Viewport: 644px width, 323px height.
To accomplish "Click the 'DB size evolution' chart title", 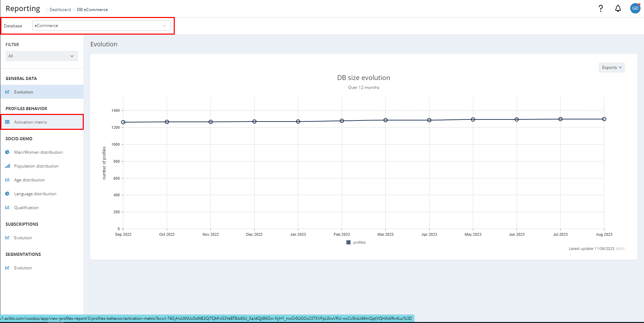I will coord(364,78).
